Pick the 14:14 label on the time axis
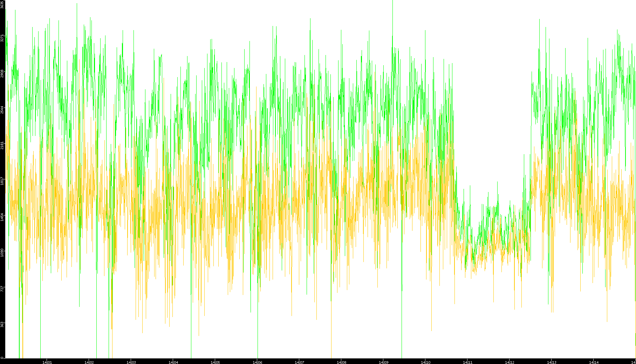This screenshot has width=636, height=364. tap(594, 362)
